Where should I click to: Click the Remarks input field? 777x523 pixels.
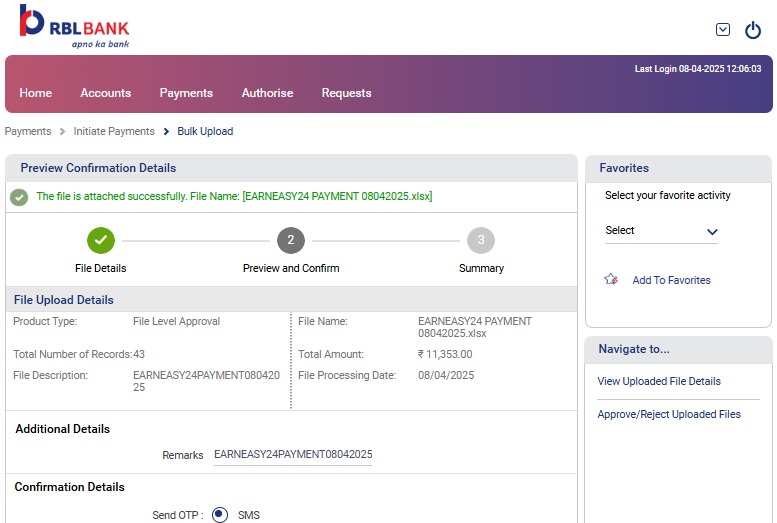293,455
